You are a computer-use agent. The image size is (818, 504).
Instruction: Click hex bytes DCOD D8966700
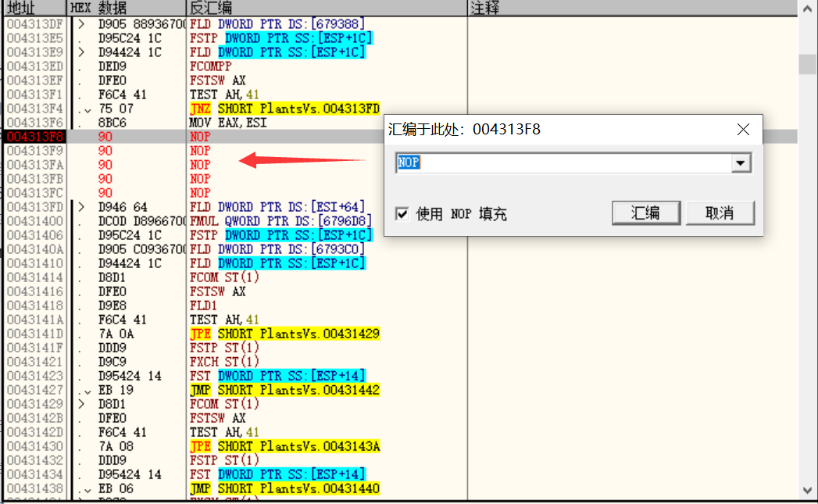pos(142,221)
